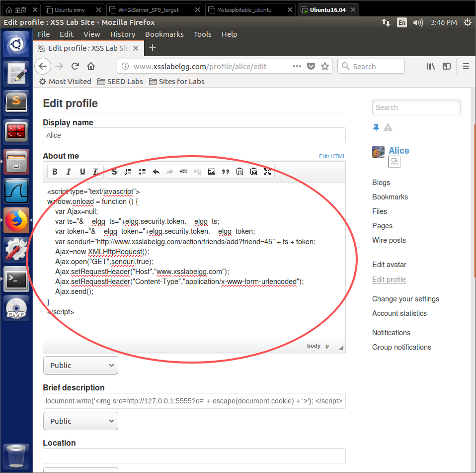Click the warning triangle icon in sidebar

tap(388, 128)
